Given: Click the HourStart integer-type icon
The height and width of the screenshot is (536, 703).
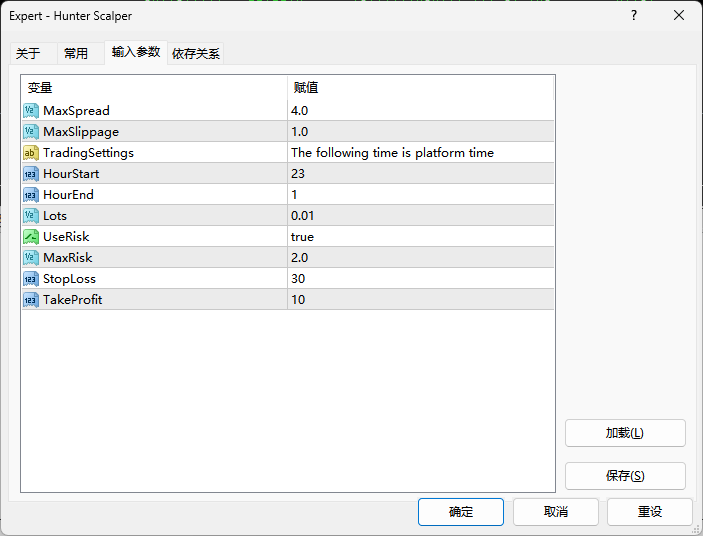Looking at the screenshot, I should point(30,174).
